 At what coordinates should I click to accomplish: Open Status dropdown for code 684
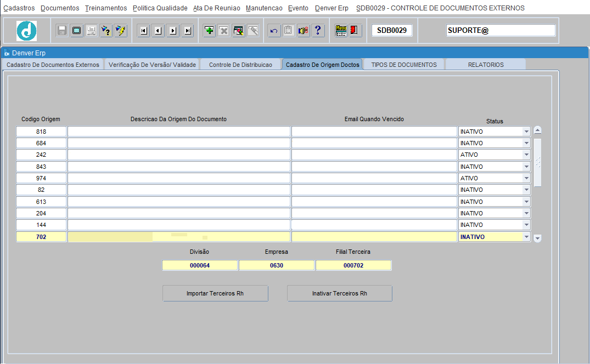526,143
